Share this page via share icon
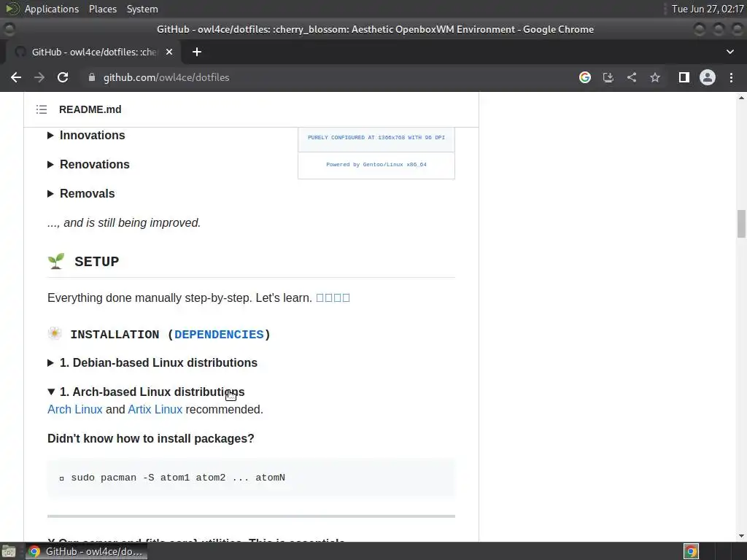This screenshot has width=747, height=560. click(632, 77)
